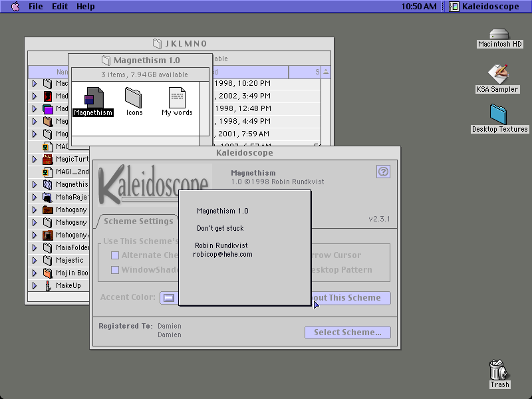Select the Icons folder in Magnethism 1.0
Screen dimensions: 532x399
point(134,97)
